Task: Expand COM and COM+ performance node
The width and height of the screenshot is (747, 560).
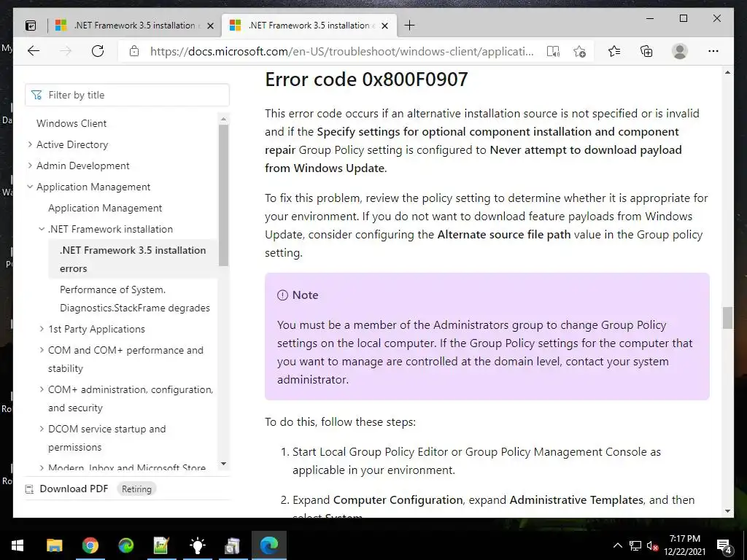Action: pyautogui.click(x=42, y=350)
